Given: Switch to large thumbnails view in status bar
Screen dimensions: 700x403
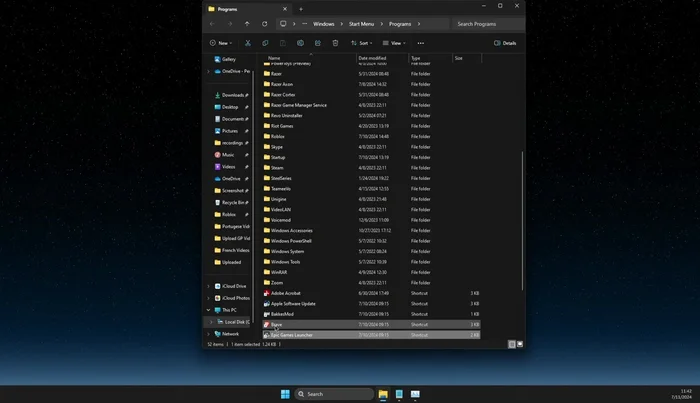Looking at the screenshot, I should [x=520, y=344].
